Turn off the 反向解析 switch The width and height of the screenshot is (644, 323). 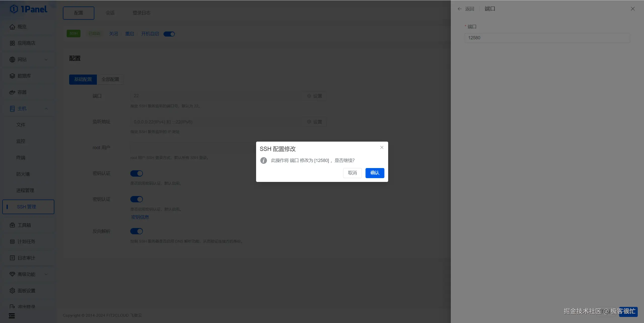coord(136,231)
